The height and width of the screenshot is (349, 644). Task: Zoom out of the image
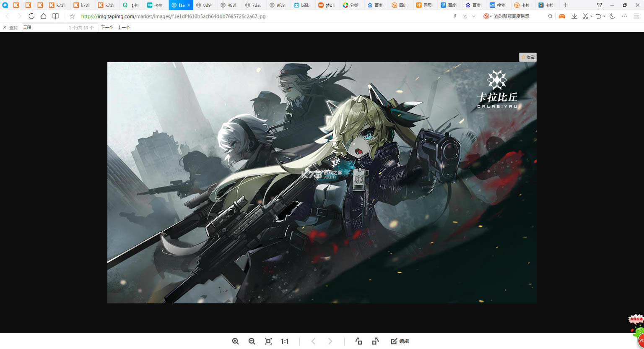[x=252, y=341]
